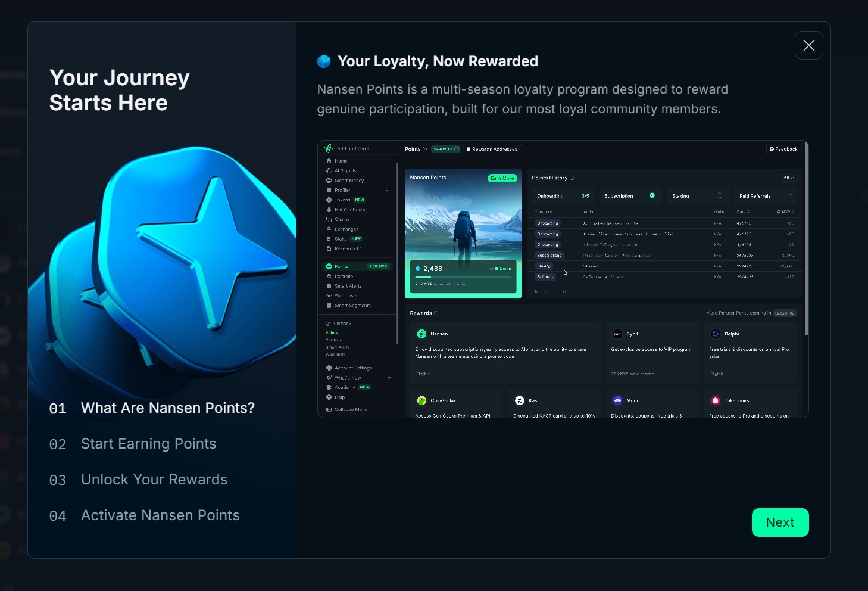Click the Bybit reward logo

(617, 334)
